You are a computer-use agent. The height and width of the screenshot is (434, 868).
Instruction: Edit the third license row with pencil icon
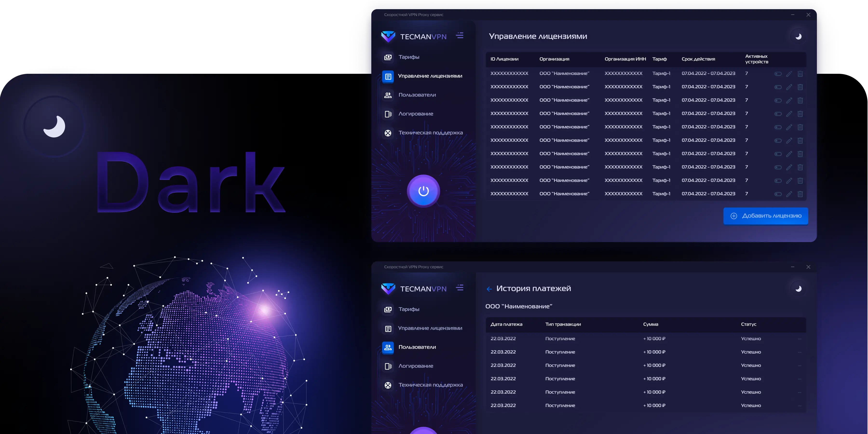point(789,100)
